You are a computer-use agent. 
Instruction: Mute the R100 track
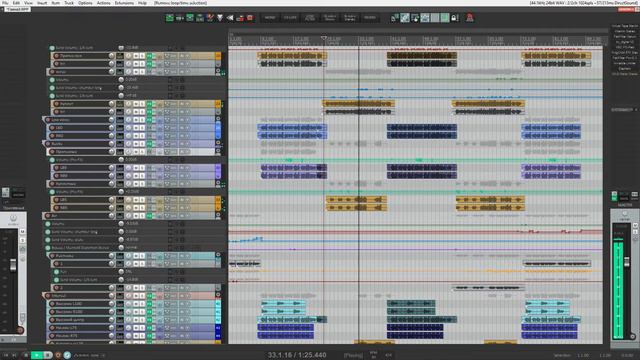tap(136, 312)
